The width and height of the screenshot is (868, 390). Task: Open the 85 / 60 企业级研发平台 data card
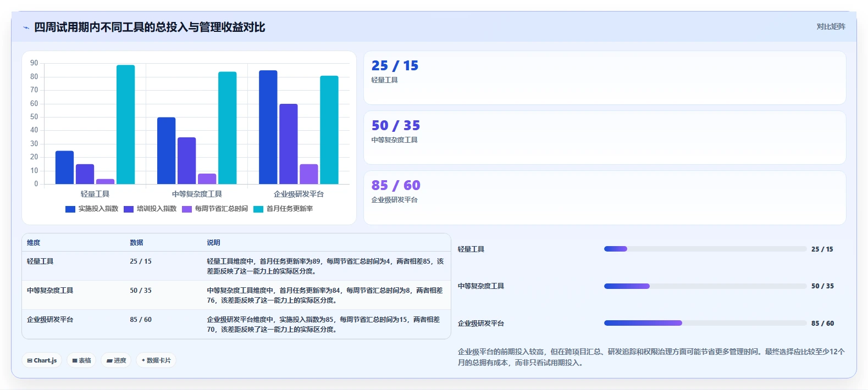tap(605, 198)
